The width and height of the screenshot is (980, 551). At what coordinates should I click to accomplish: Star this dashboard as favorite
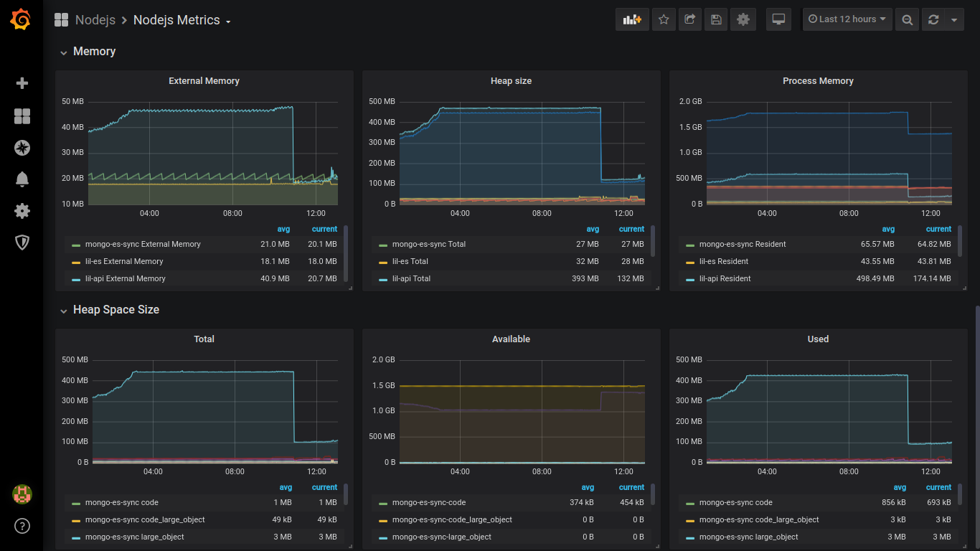click(x=664, y=19)
